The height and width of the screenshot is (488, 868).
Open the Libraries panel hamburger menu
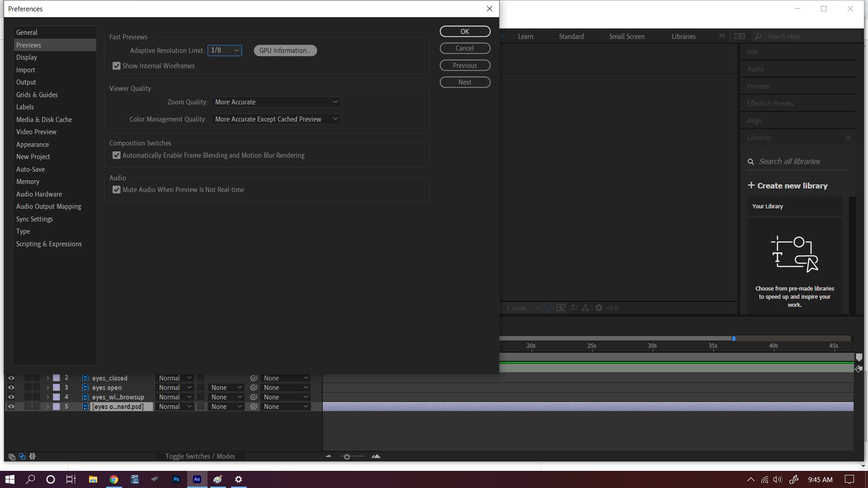click(x=849, y=137)
